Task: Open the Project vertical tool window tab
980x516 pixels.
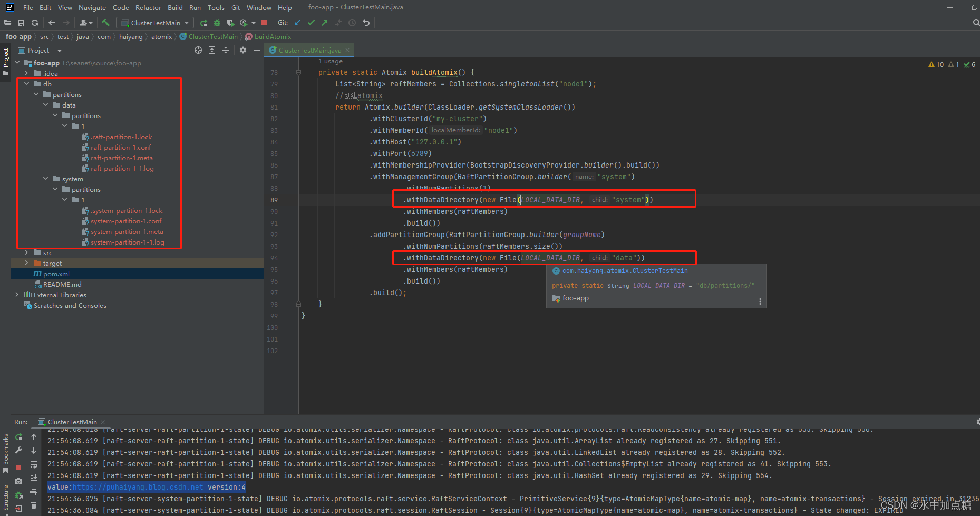Action: tap(5, 61)
